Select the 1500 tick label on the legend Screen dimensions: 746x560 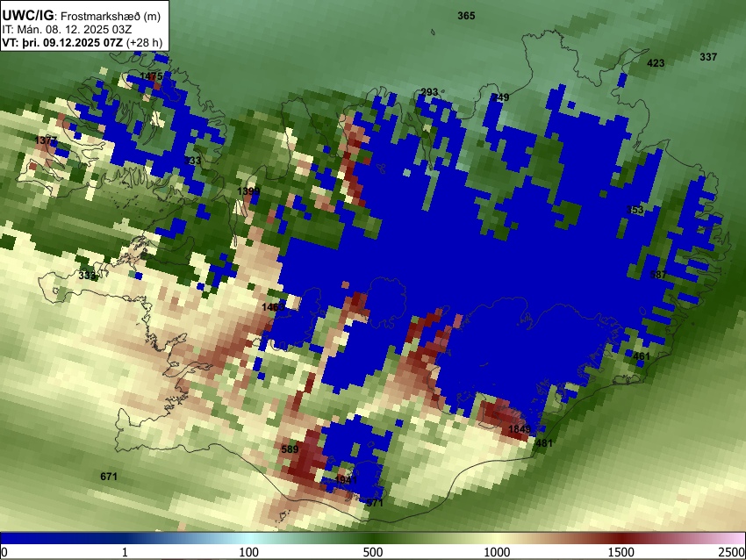pyautogui.click(x=620, y=552)
